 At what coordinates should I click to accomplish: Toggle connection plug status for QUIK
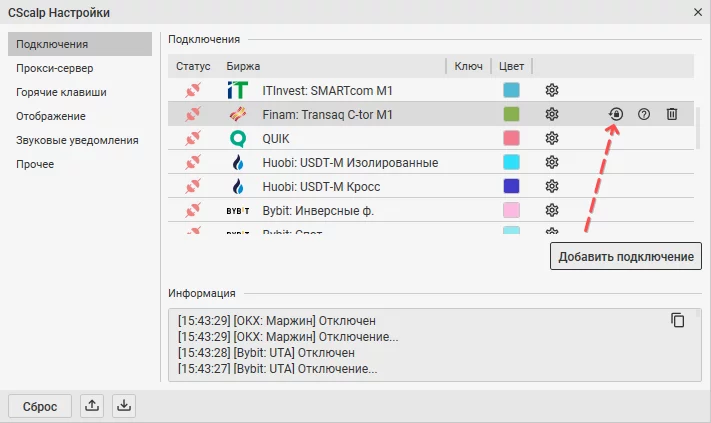tap(193, 138)
